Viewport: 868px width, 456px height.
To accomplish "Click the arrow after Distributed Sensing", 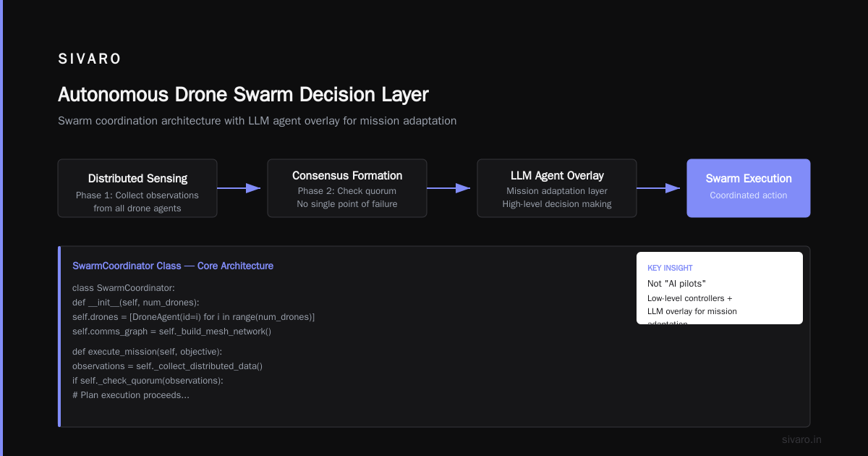I will tap(239, 188).
